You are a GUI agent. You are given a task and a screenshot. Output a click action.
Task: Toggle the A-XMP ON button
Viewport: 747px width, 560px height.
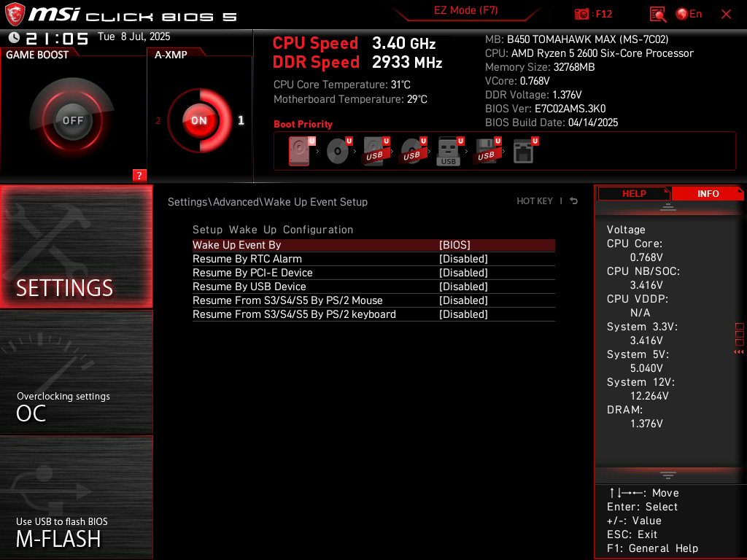[x=199, y=120]
